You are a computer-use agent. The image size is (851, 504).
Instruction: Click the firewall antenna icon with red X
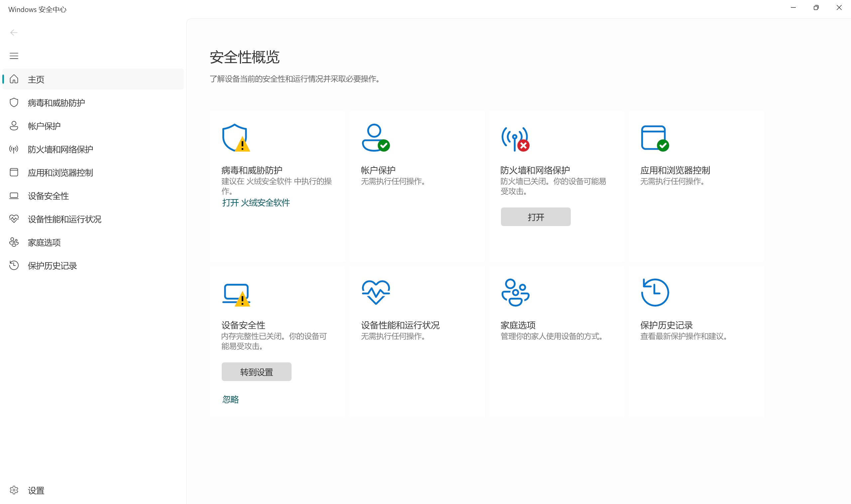(515, 139)
